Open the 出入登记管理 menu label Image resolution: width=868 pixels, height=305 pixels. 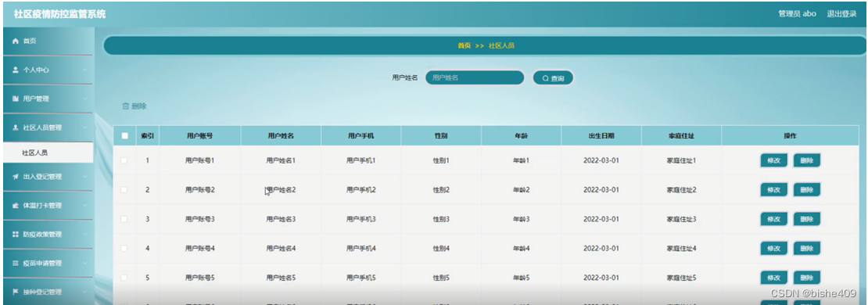(x=42, y=177)
